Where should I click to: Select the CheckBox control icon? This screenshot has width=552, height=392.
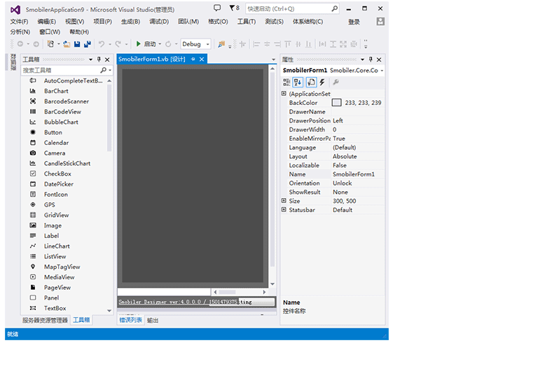(33, 174)
